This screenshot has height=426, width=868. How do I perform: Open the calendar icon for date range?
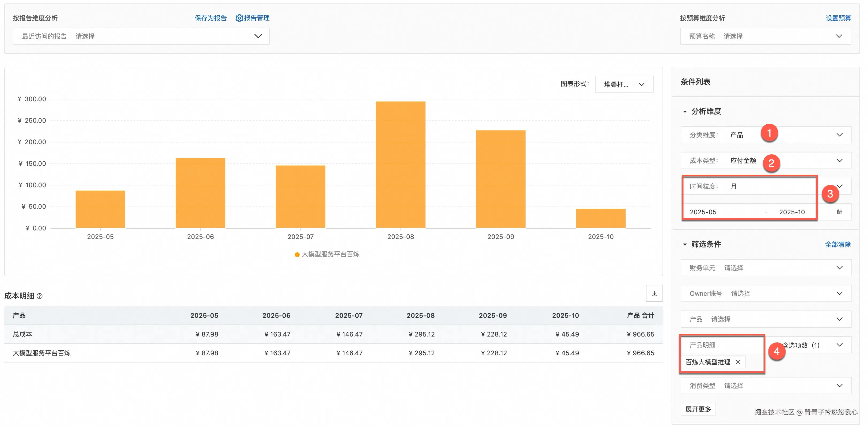point(840,212)
